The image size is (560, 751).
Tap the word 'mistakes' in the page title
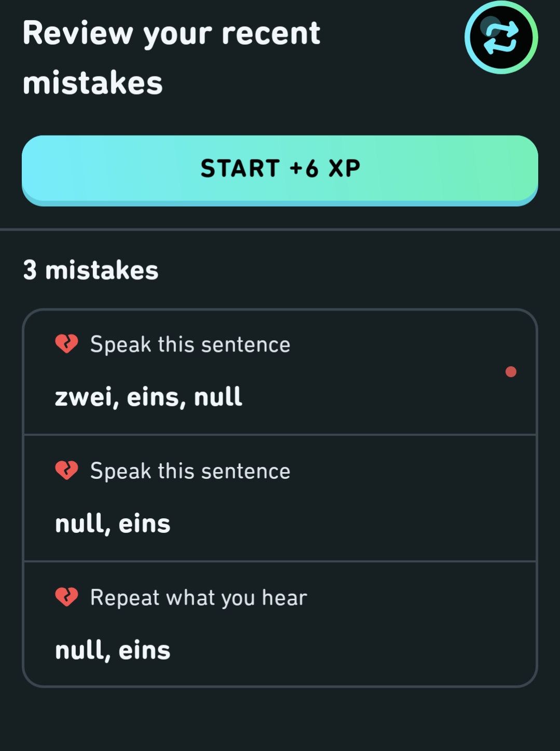[93, 83]
